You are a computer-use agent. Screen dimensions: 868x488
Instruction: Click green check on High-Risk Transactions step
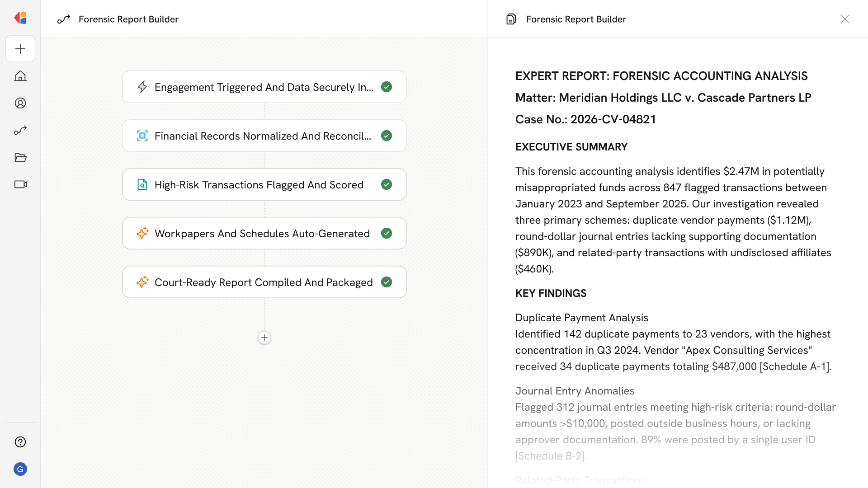[387, 184]
